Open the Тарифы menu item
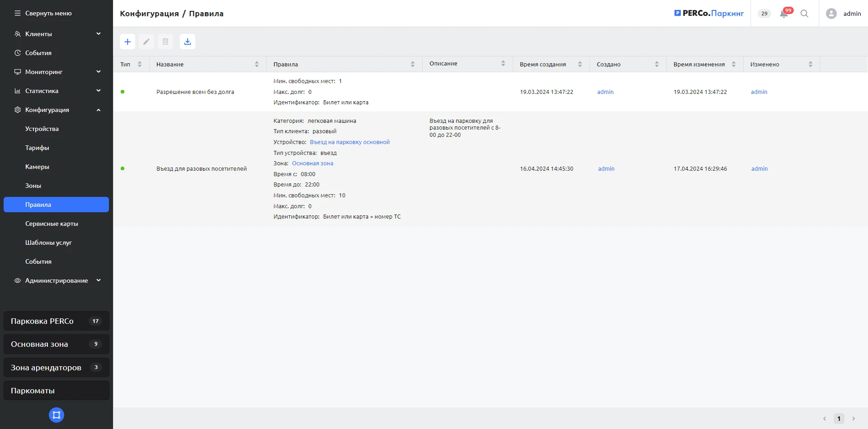The width and height of the screenshot is (868, 429). (37, 148)
